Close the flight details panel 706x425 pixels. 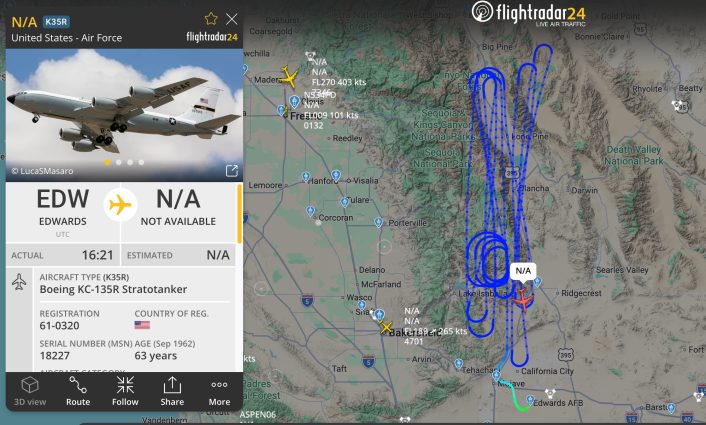coord(232,19)
